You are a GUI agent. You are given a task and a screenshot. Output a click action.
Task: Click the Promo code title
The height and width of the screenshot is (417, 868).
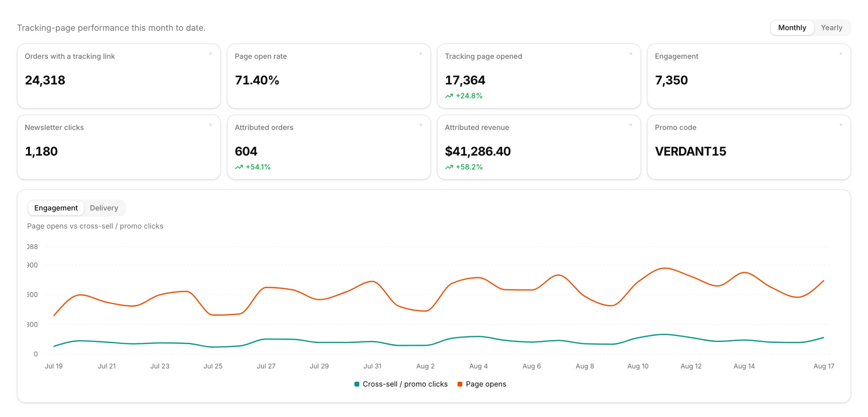(675, 128)
